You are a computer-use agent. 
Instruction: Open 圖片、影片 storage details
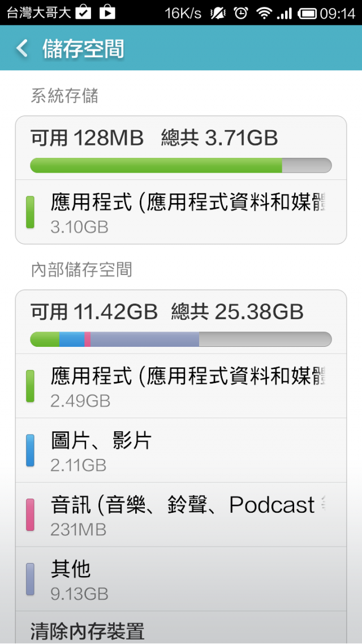point(181,450)
